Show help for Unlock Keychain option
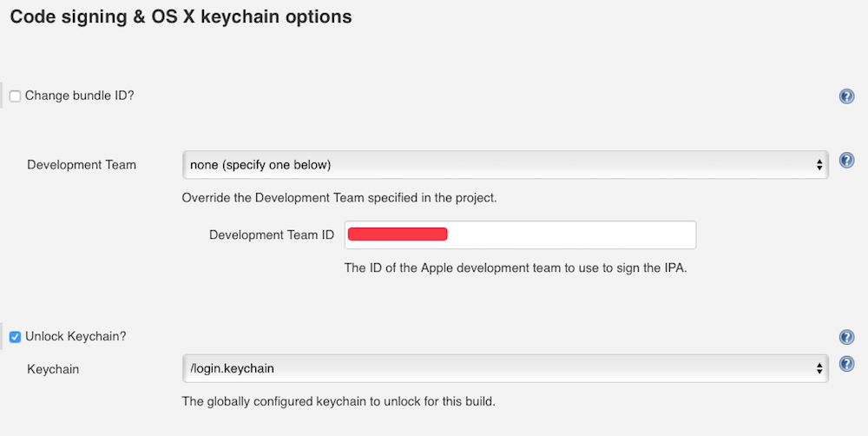Image resolution: width=868 pixels, height=436 pixels. tap(846, 338)
